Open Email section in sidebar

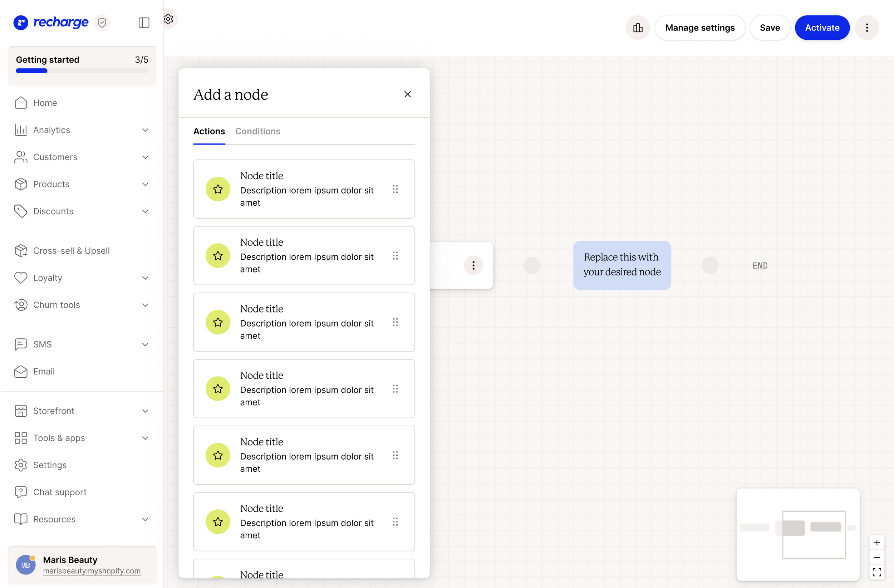click(x=82, y=371)
